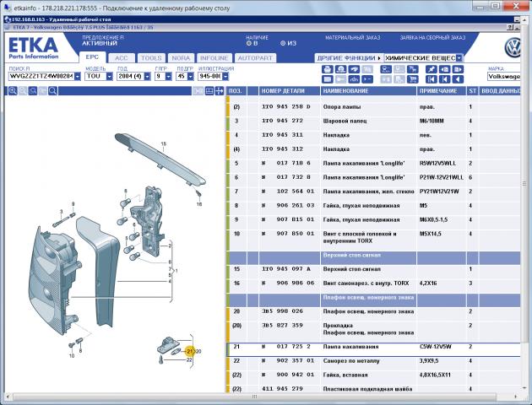
Task: Switch to the AUTOPART tab
Action: pyautogui.click(x=255, y=58)
